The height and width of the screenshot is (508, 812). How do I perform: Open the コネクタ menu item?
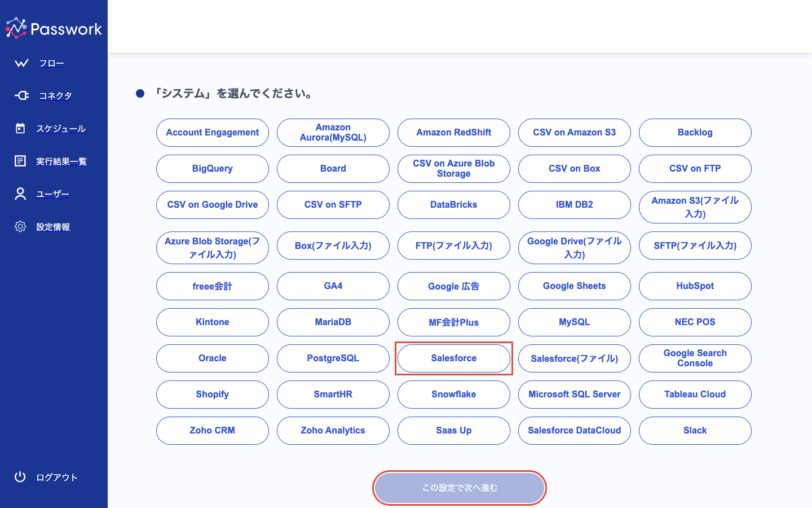(55, 96)
